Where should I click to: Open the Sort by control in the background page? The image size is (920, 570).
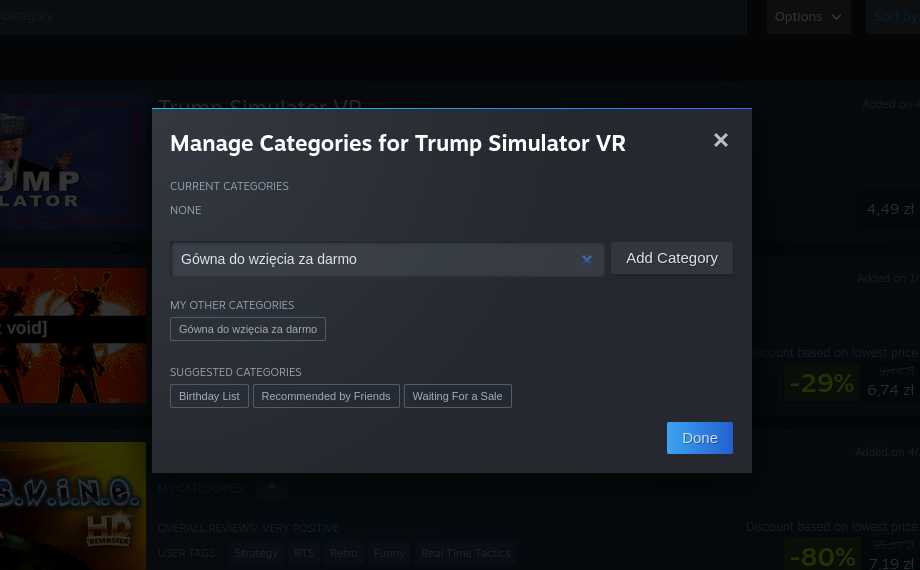[895, 17]
